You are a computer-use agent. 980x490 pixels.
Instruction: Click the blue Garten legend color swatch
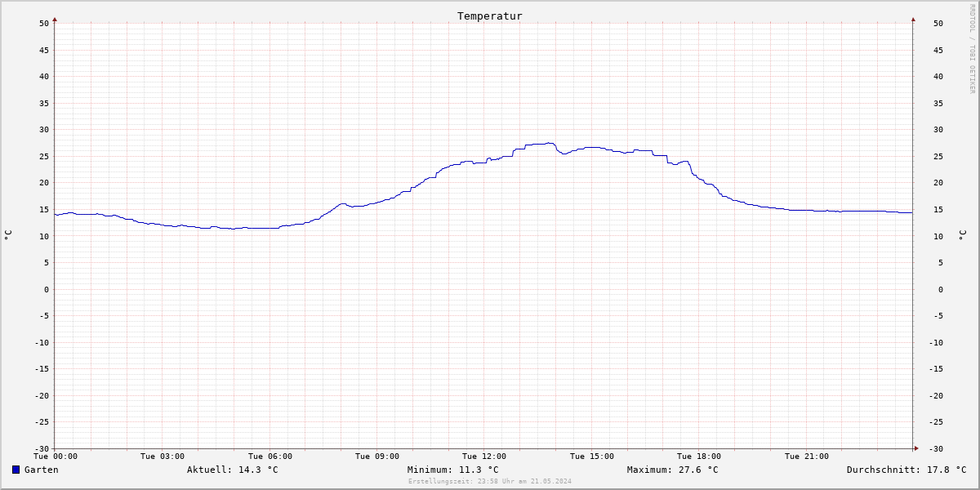click(16, 470)
